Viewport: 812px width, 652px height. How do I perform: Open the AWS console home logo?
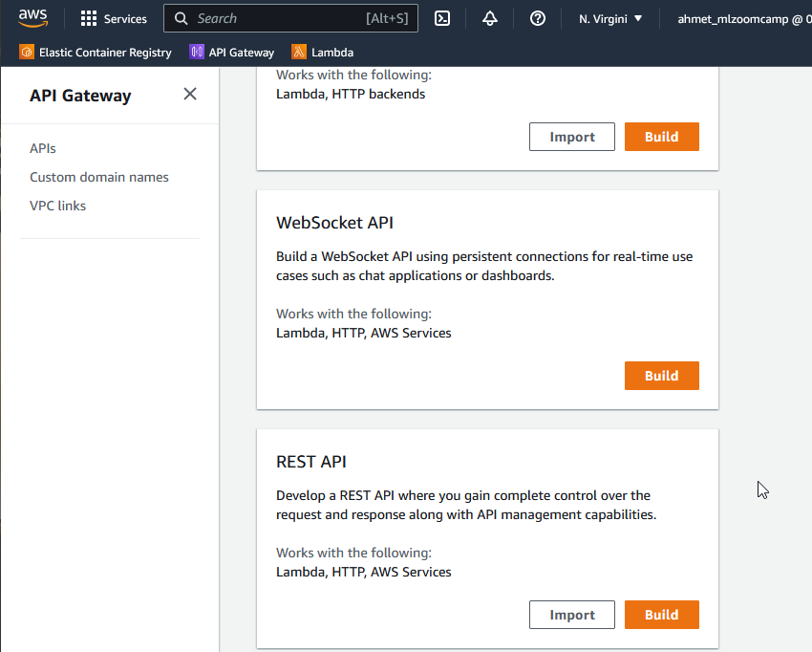33,18
